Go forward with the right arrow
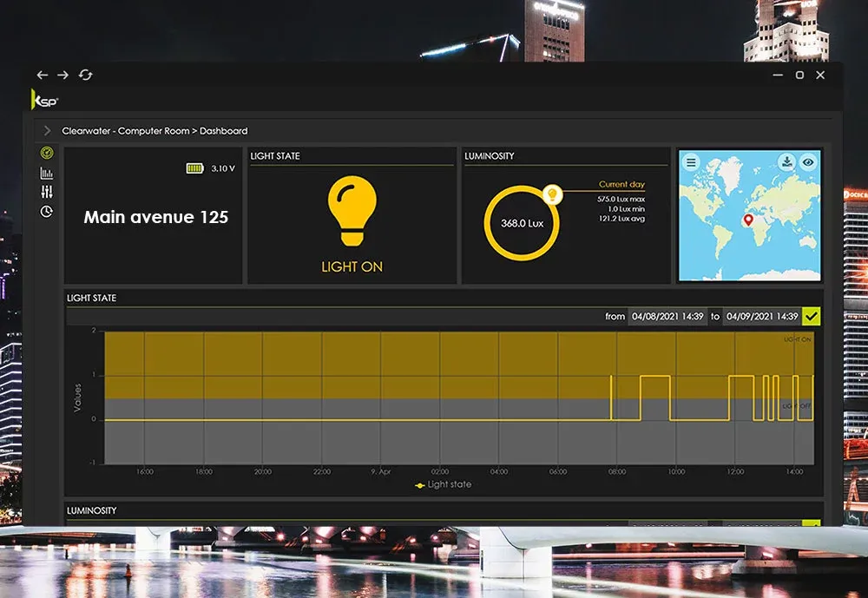The image size is (868, 598). click(x=63, y=76)
